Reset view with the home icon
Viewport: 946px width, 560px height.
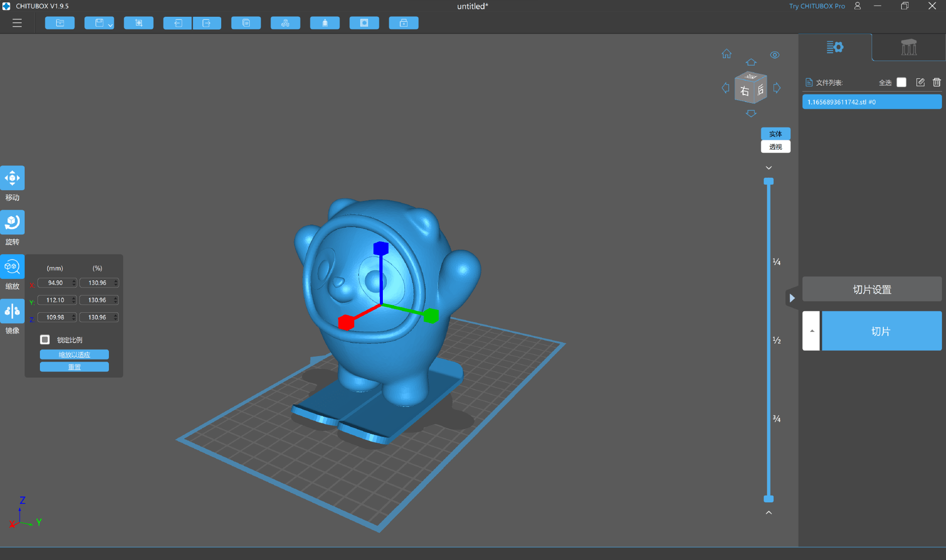[727, 54]
